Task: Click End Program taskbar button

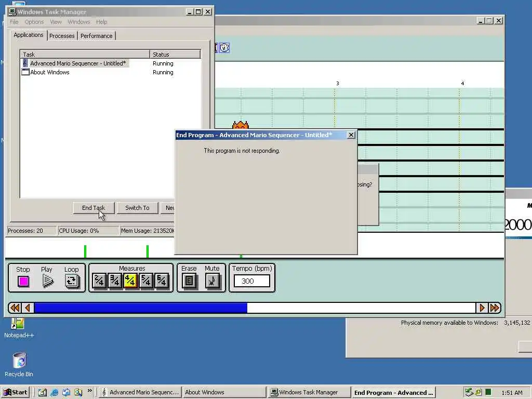Action: pyautogui.click(x=393, y=393)
